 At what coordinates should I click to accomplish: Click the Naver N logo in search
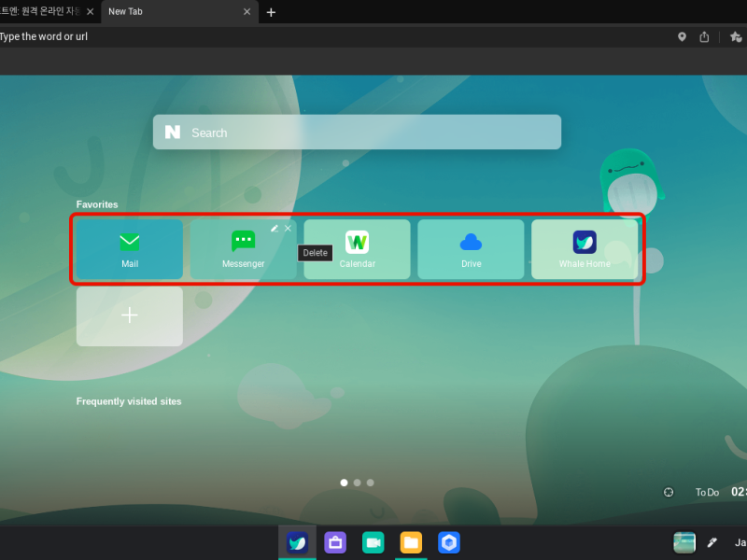pyautogui.click(x=173, y=132)
